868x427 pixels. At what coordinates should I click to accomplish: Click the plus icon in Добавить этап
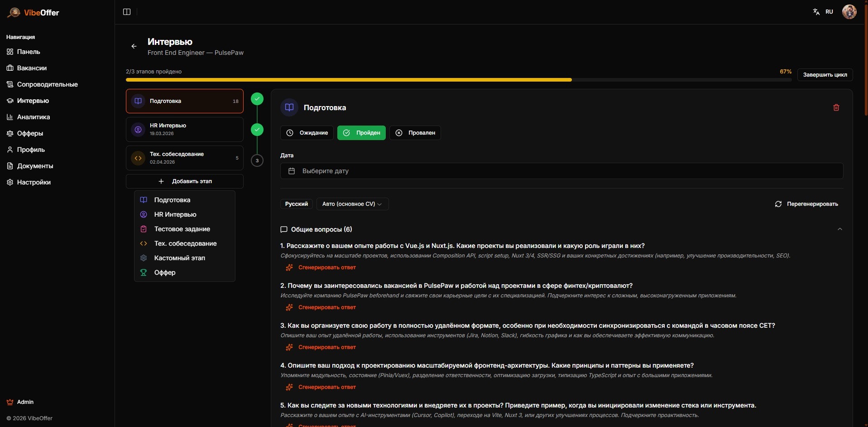pyautogui.click(x=161, y=181)
